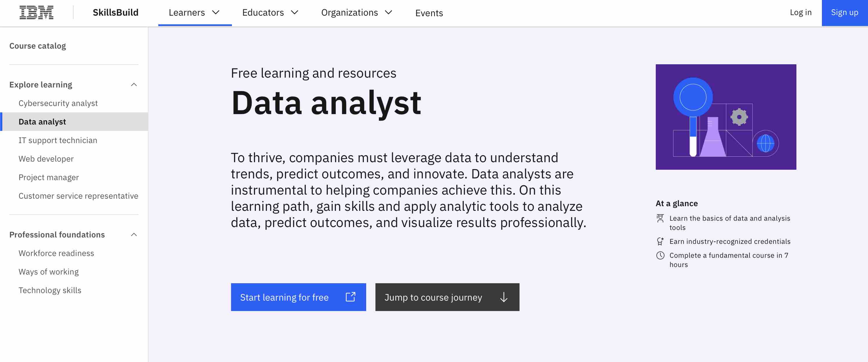Image resolution: width=868 pixels, height=362 pixels.
Task: Click the learning basics icon under At a glance
Action: pos(660,218)
